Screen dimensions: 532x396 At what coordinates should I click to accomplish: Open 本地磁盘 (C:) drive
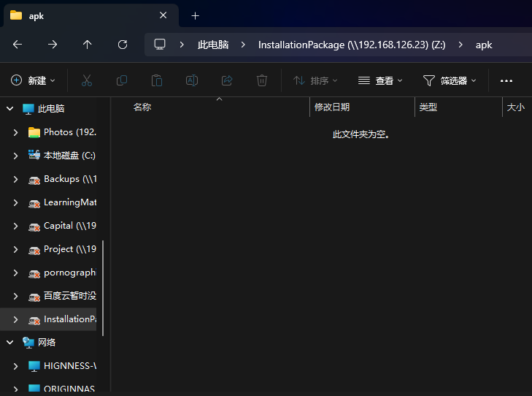[x=69, y=155]
